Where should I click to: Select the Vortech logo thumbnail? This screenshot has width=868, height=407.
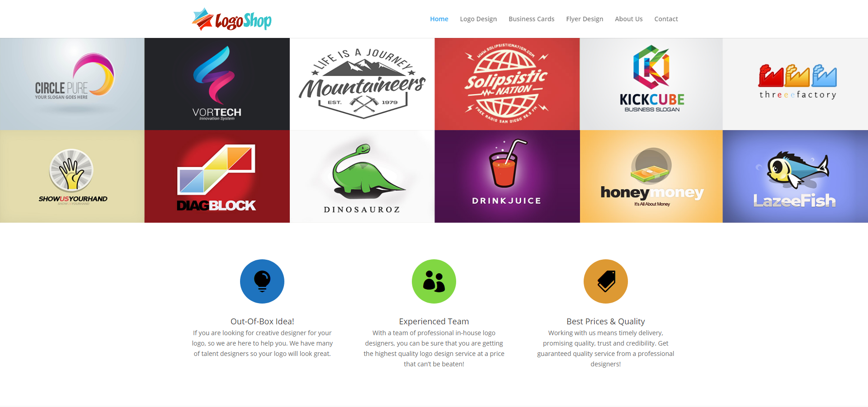[x=217, y=84]
